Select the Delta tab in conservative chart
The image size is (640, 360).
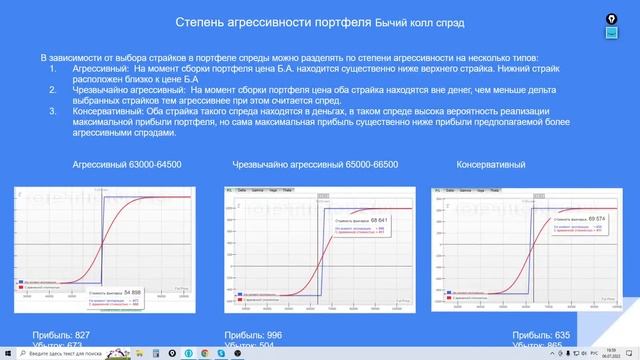(450, 190)
